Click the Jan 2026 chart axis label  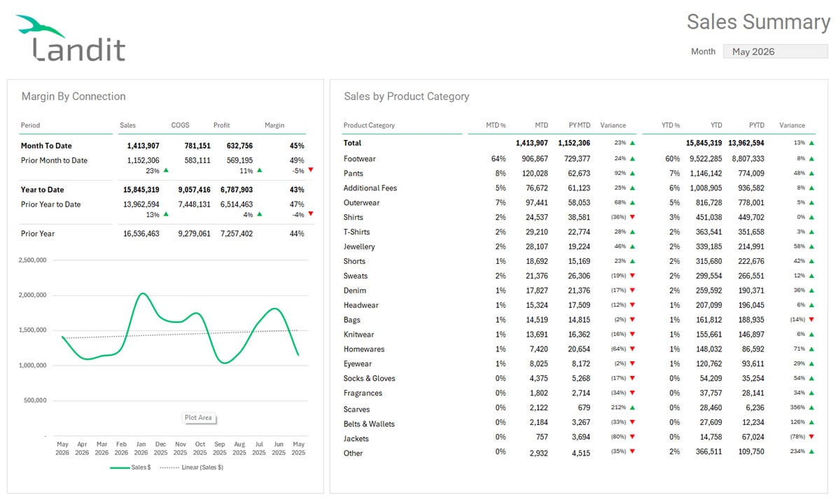point(141,448)
